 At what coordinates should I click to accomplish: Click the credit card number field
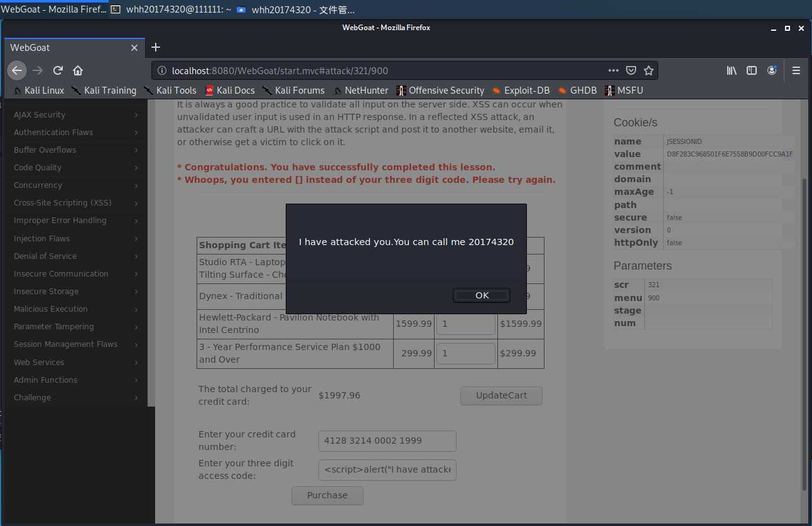(x=387, y=441)
